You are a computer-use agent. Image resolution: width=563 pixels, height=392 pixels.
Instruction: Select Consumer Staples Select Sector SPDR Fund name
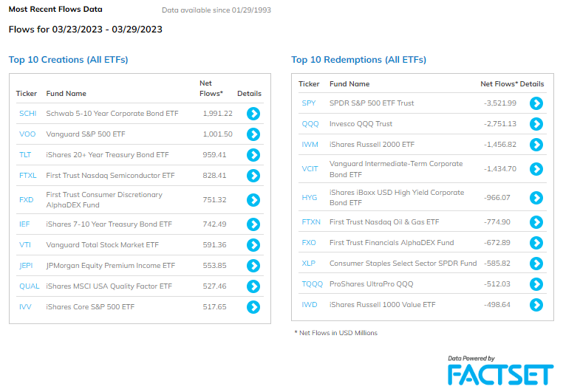coord(403,264)
